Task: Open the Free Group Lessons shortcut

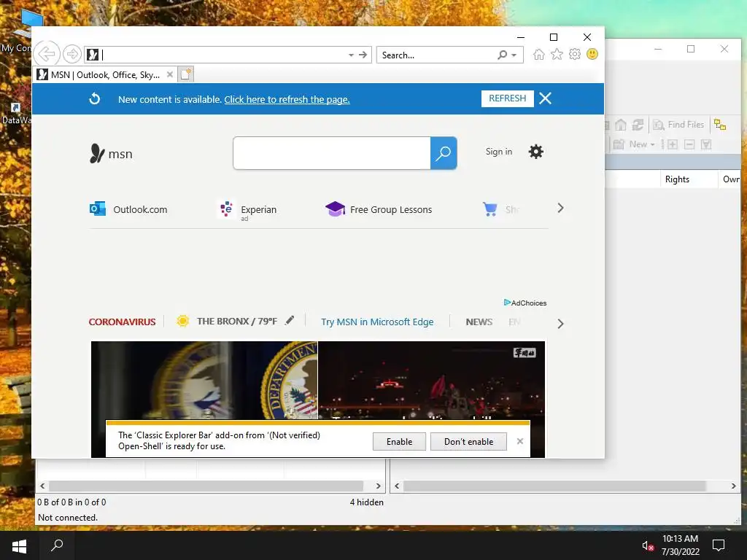Action: (379, 209)
